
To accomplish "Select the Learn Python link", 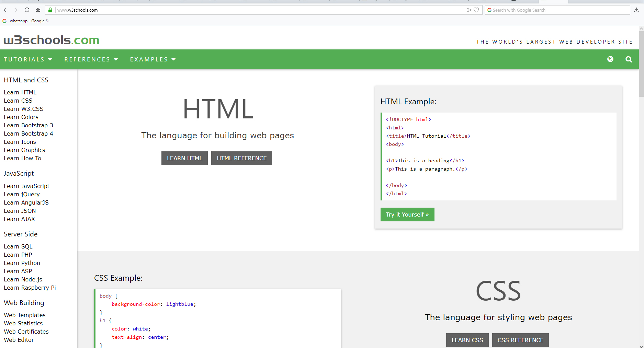I will click(22, 263).
